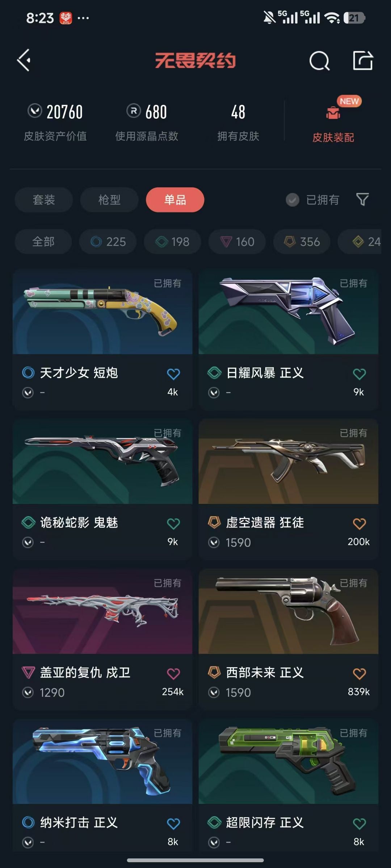Screen dimensions: 391x868
Task: Like 西部未来 正义 heart icon
Action: pyautogui.click(x=359, y=674)
